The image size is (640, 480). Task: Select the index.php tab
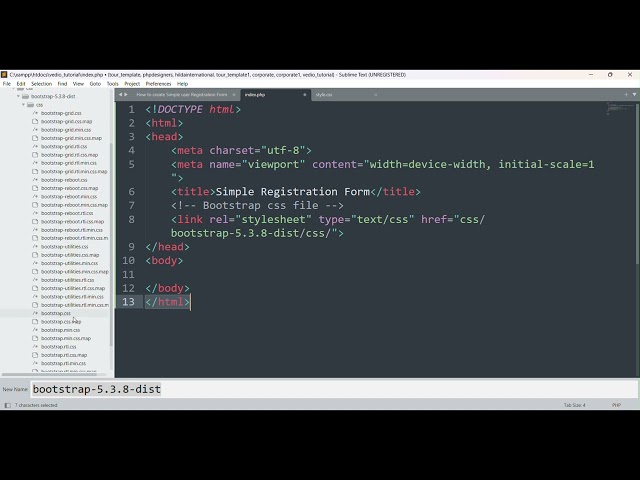(255, 95)
